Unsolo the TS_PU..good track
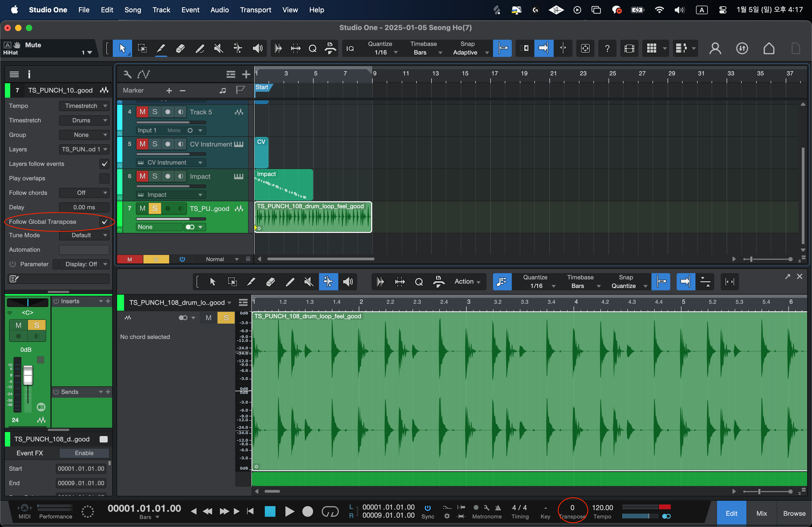The image size is (812, 527). 155,208
